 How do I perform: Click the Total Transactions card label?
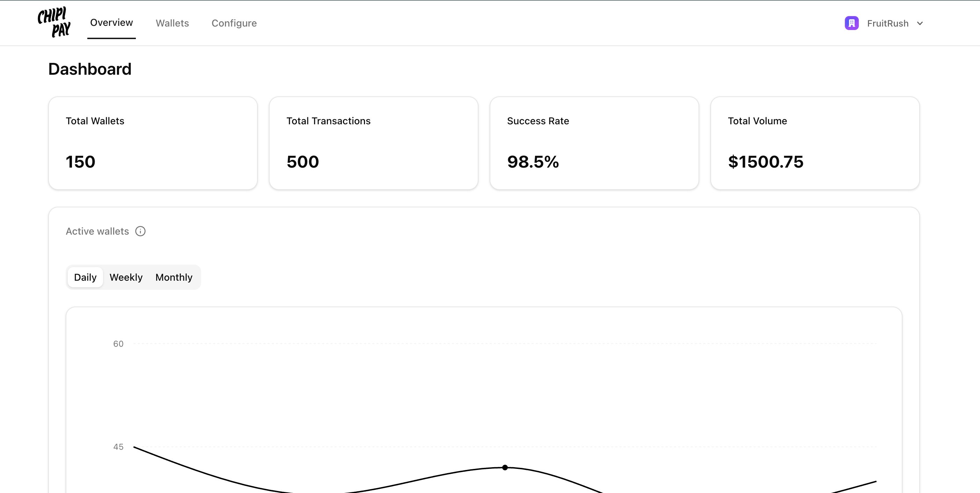click(x=328, y=121)
